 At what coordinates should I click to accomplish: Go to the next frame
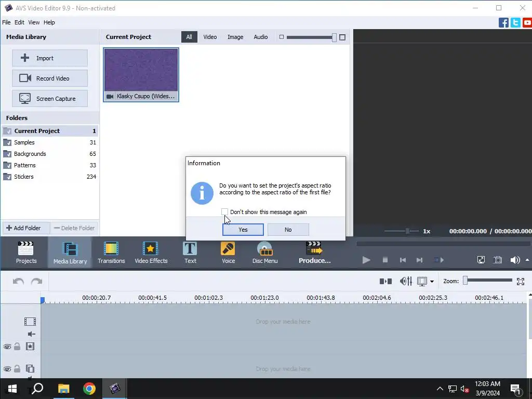pos(419,260)
